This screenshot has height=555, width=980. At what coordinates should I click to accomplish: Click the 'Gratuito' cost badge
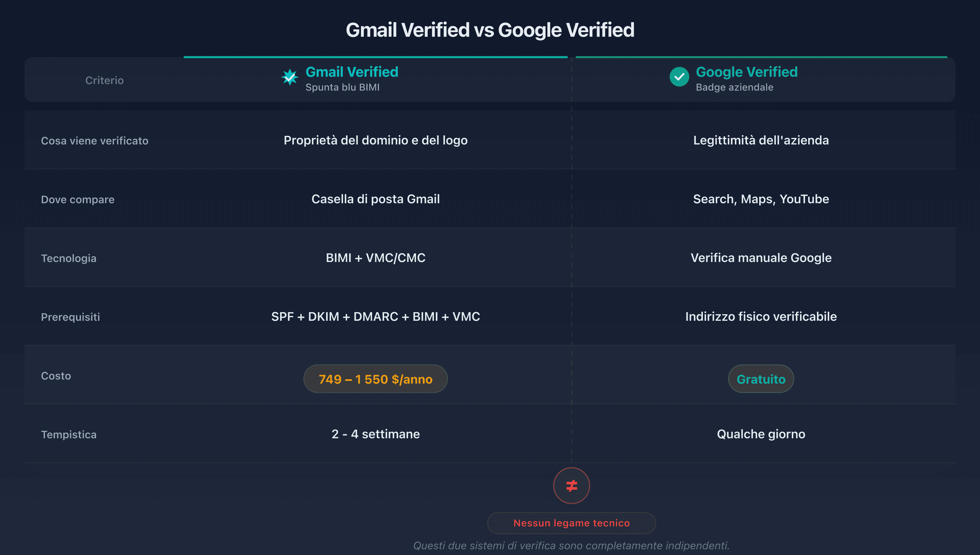click(x=761, y=379)
